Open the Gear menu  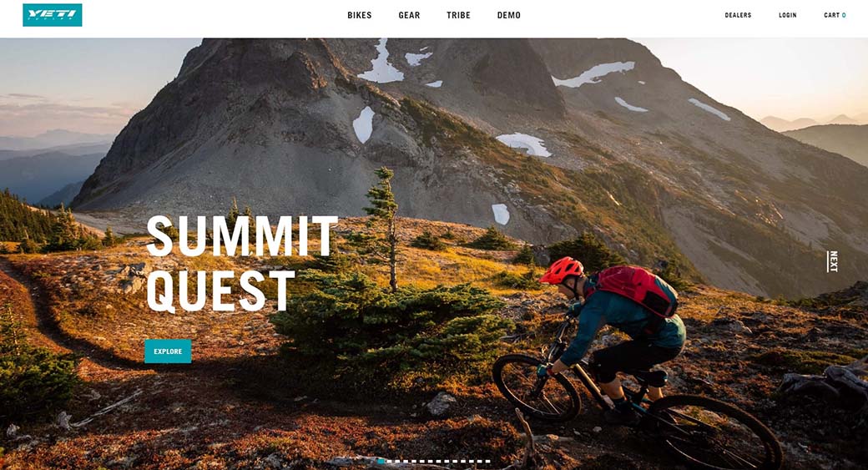coord(409,16)
